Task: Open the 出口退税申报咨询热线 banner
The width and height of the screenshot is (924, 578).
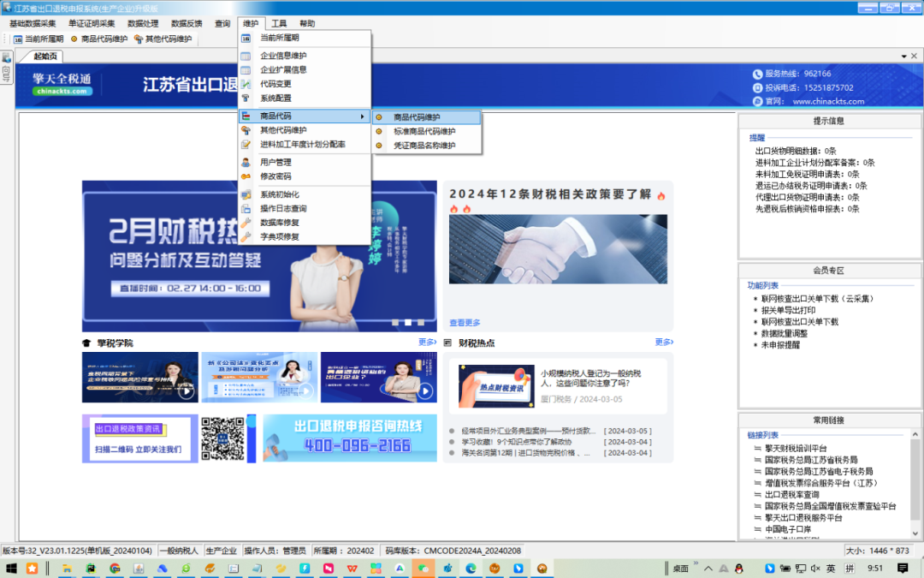Action: tap(350, 438)
